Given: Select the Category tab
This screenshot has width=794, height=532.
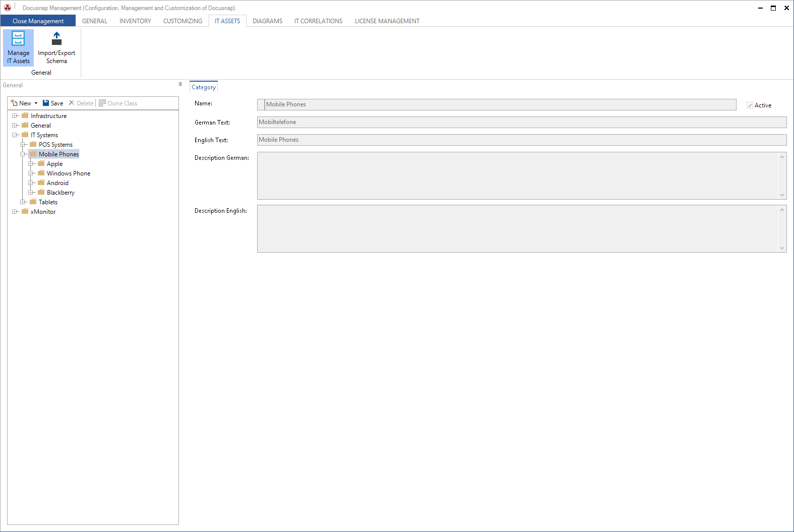Looking at the screenshot, I should pos(204,87).
